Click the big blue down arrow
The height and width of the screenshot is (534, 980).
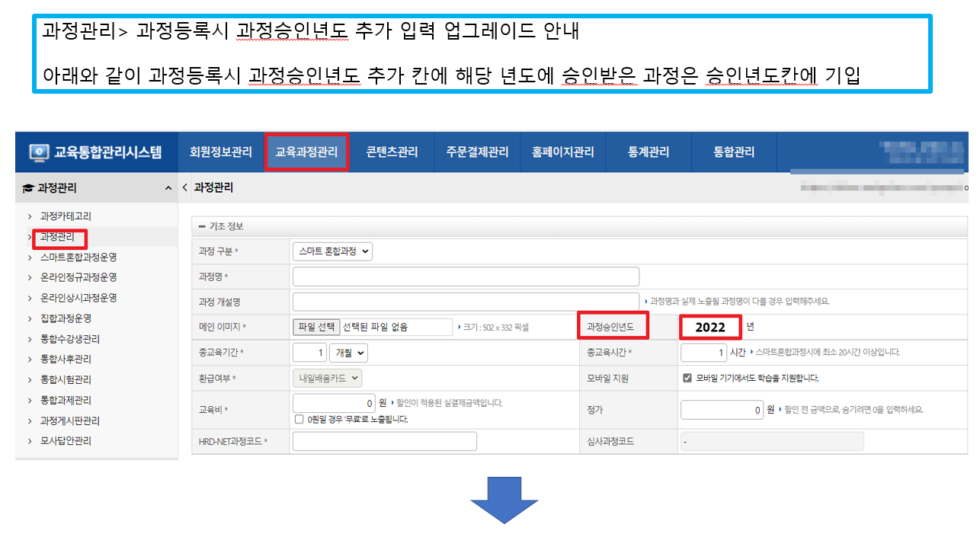coord(504,500)
